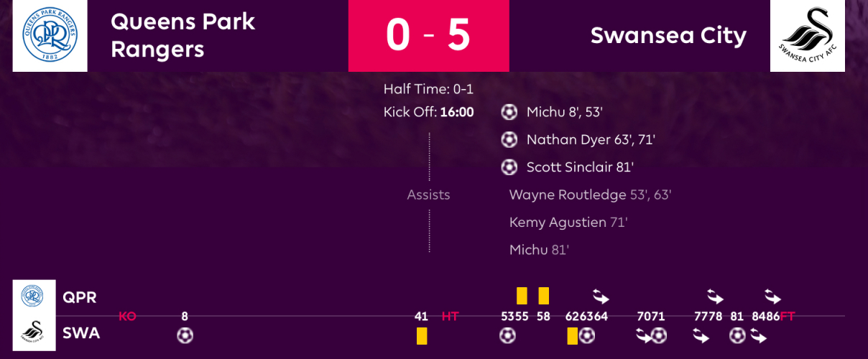Click the football icon beside Scott Sinclair
Image resolution: width=868 pixels, height=359 pixels.
(509, 167)
